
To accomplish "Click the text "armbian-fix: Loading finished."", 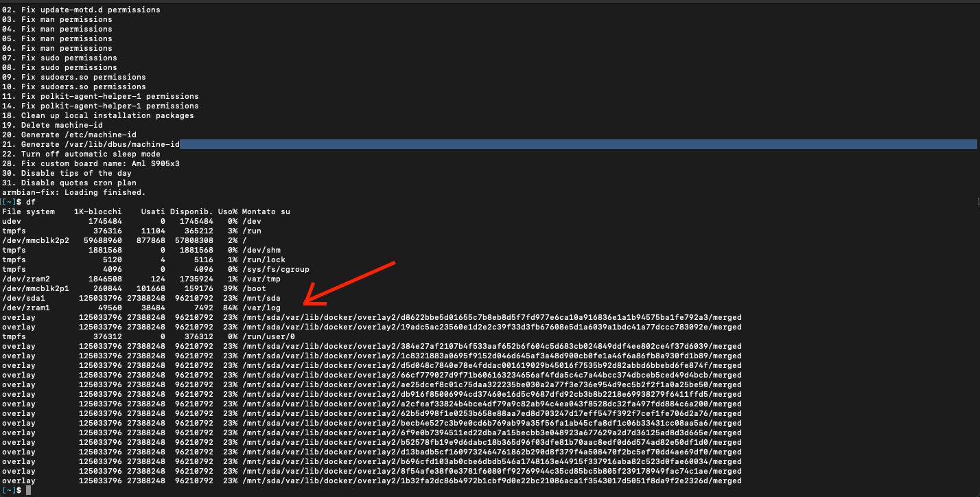I will [x=74, y=192].
